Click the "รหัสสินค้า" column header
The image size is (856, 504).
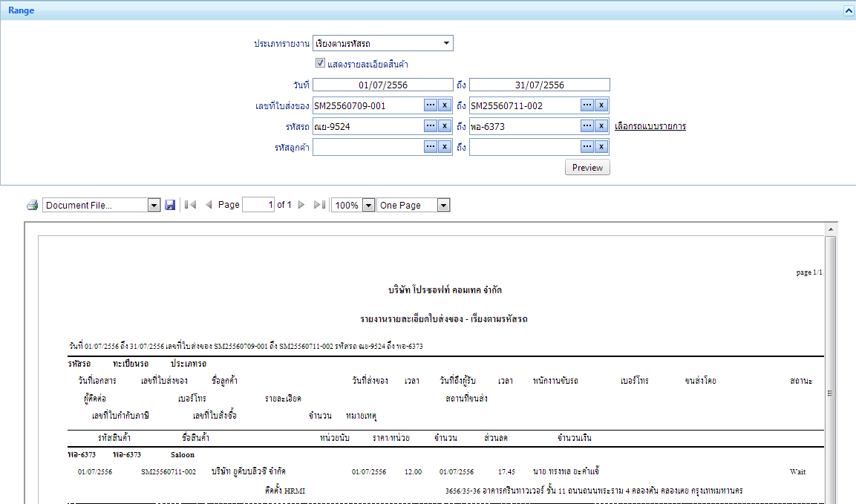pos(114,437)
